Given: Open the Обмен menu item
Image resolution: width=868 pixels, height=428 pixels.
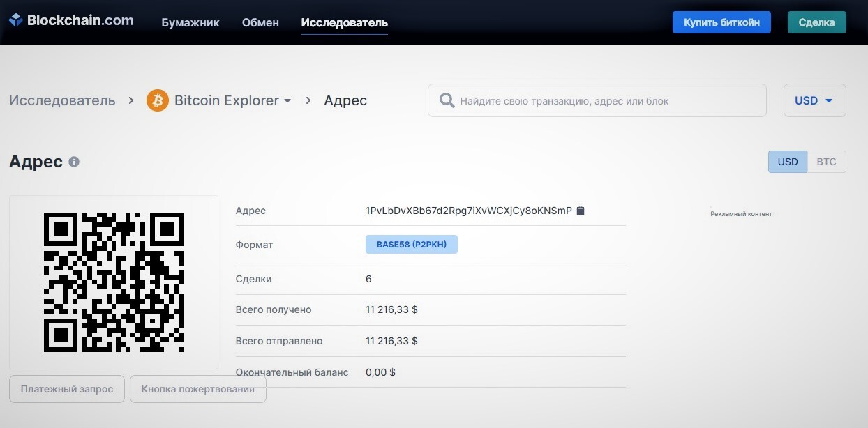Looking at the screenshot, I should point(260,22).
